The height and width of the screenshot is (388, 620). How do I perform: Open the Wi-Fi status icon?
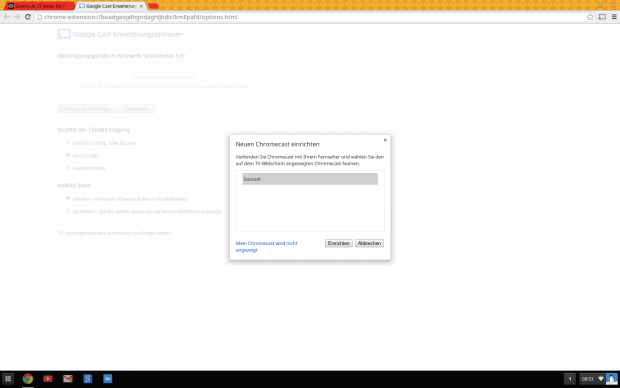601,379
